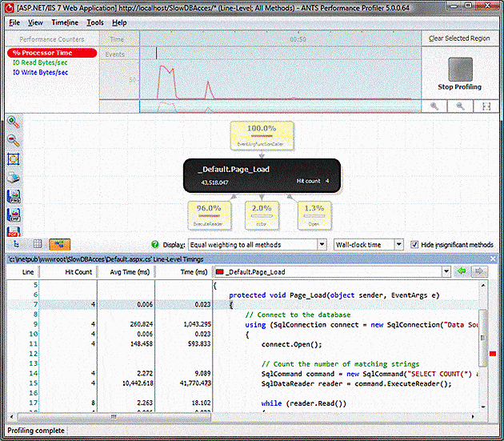
Task: Open the Timeline menu
Action: pyautogui.click(x=65, y=22)
